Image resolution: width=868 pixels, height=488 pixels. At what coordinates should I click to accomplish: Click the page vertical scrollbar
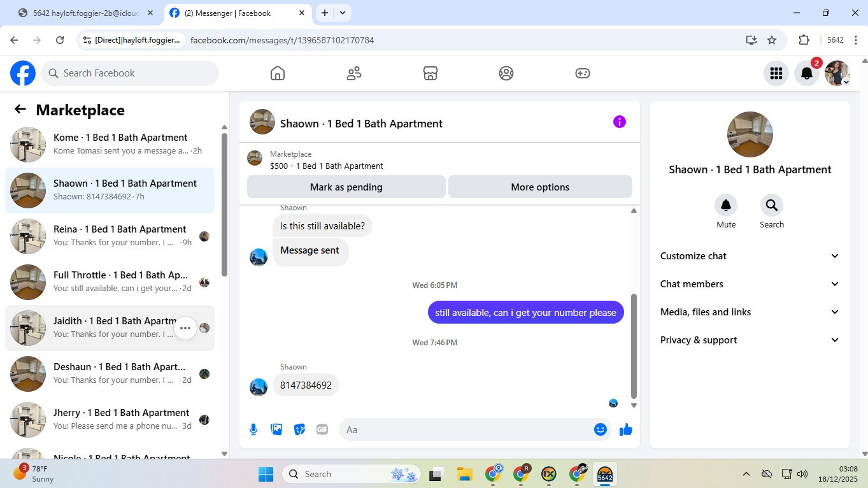864,256
